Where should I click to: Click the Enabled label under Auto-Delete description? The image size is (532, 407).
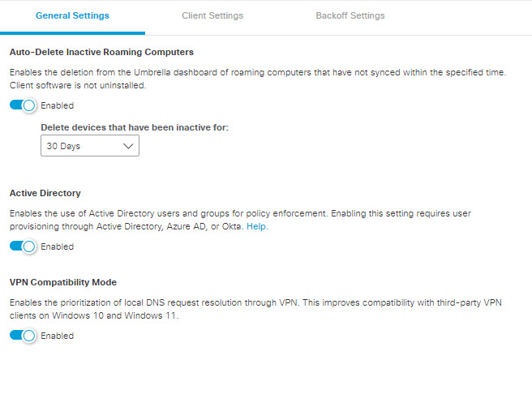(x=57, y=105)
